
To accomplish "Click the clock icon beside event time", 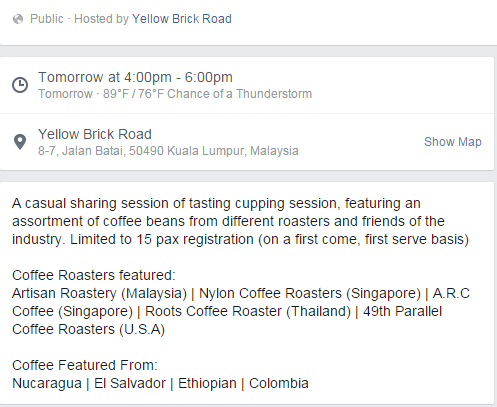I will 20,85.
